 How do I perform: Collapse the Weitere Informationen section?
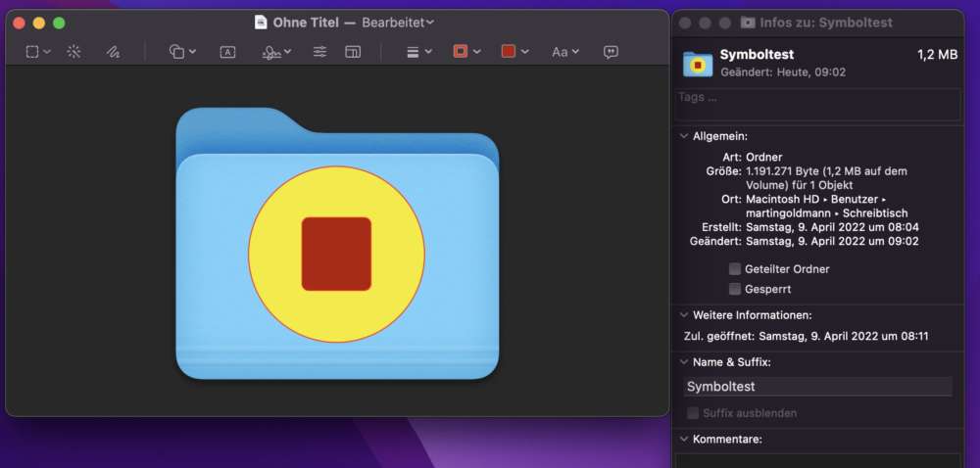(684, 315)
